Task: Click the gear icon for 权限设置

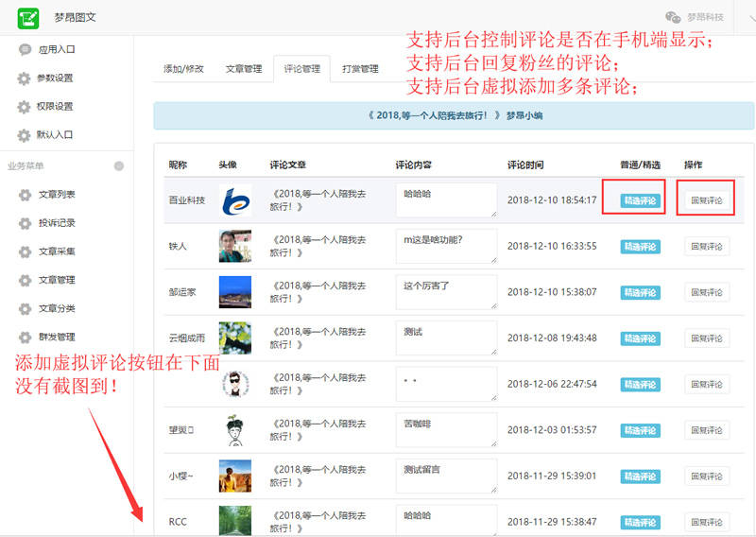Action: click(24, 107)
